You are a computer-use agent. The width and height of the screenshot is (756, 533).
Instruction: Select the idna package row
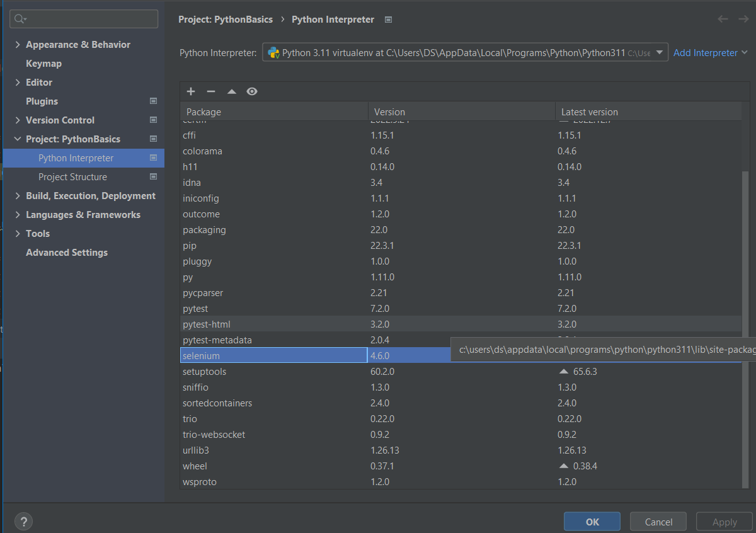[460, 183]
